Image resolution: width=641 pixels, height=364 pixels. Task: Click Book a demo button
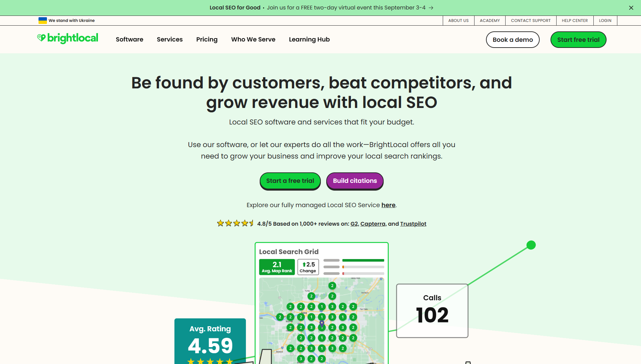tap(513, 40)
